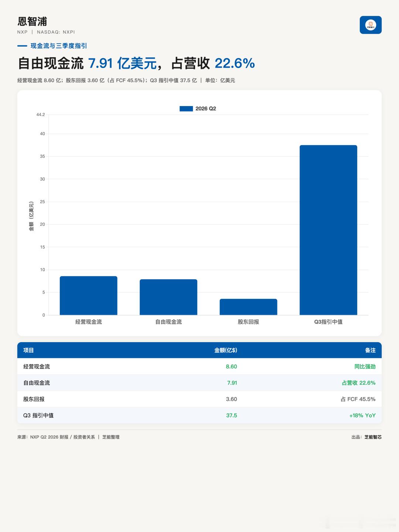The width and height of the screenshot is (399, 532).
Task: Click the 2026 Q2 legend label
Action: tap(206, 109)
